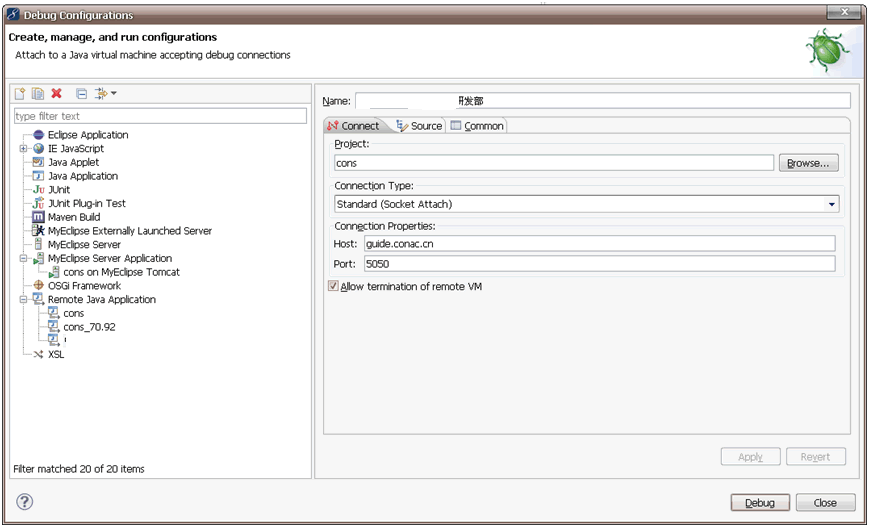Click the OSGi Framework icon
Image resolution: width=869 pixels, height=527 pixels.
38,285
